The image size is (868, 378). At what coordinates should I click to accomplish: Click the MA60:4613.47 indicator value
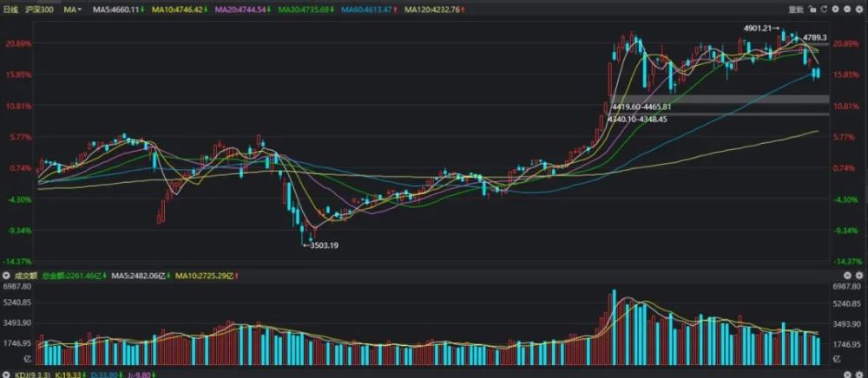point(366,9)
